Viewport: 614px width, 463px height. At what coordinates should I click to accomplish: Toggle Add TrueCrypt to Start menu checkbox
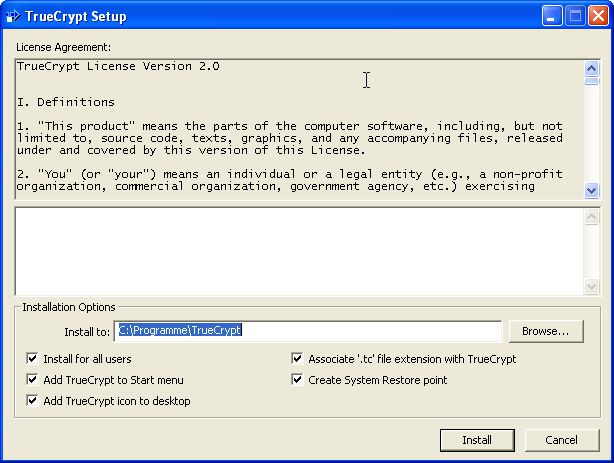click(32, 380)
